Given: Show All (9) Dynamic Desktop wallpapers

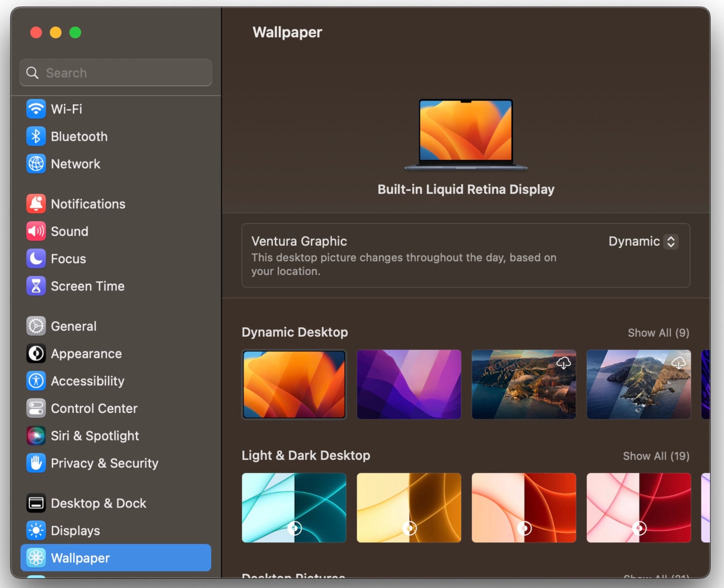Looking at the screenshot, I should [x=658, y=333].
